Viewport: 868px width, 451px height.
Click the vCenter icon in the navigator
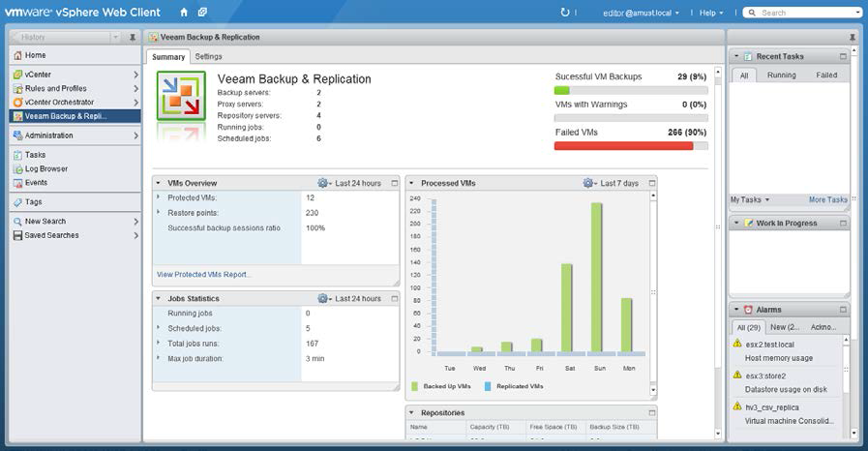point(17,75)
